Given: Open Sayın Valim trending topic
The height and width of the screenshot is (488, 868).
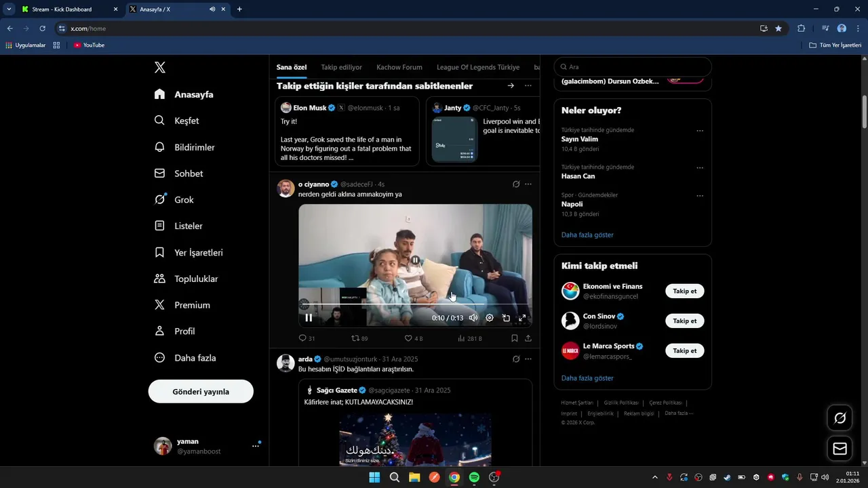Looking at the screenshot, I should (x=580, y=139).
